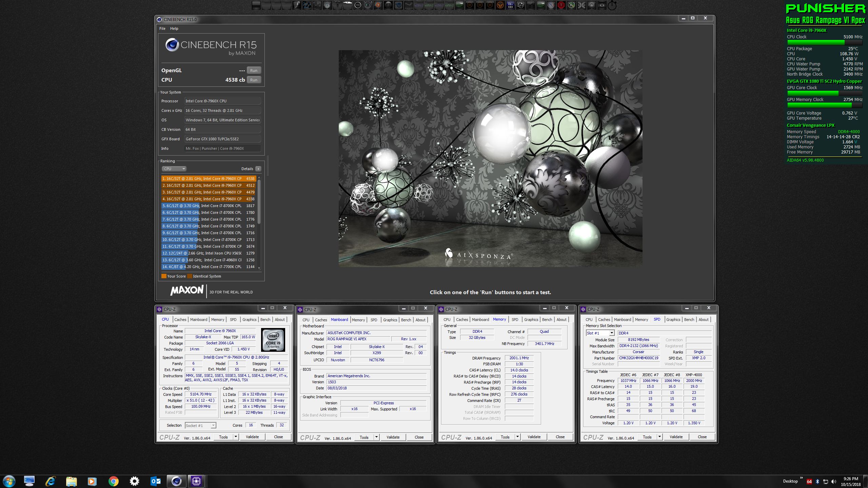Click the Windows Start orb

pyautogui.click(x=9, y=481)
